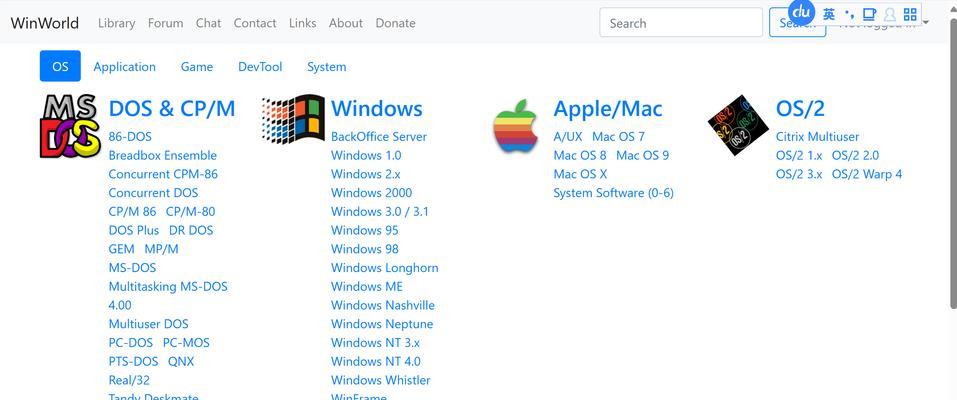Open the Windows 98 link

tap(364, 249)
